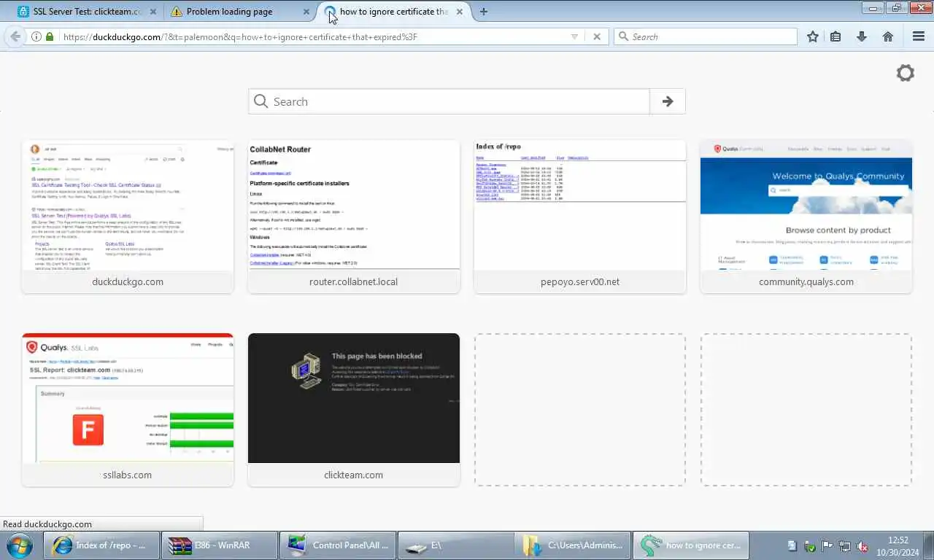The height and width of the screenshot is (560, 934).
Task: Click the Action Center flag tray icon
Action: (x=827, y=545)
